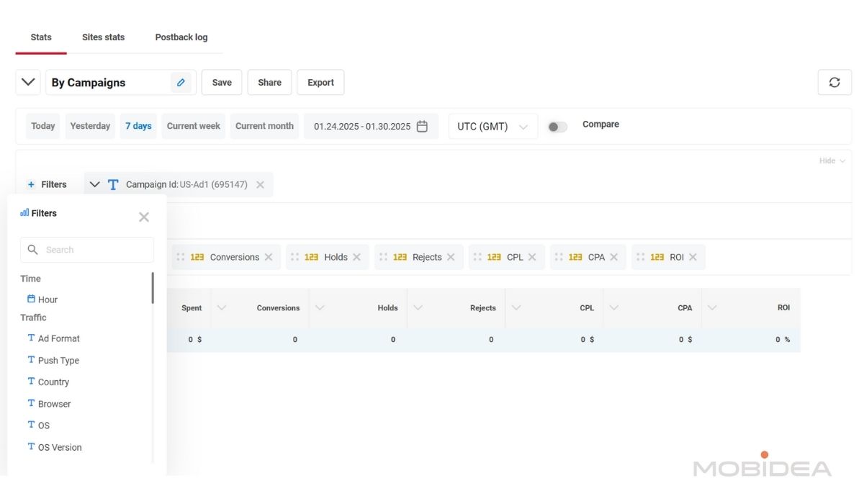Viewport: 864px width, 504px height.
Task: Toggle the Compare switch
Action: click(x=557, y=127)
